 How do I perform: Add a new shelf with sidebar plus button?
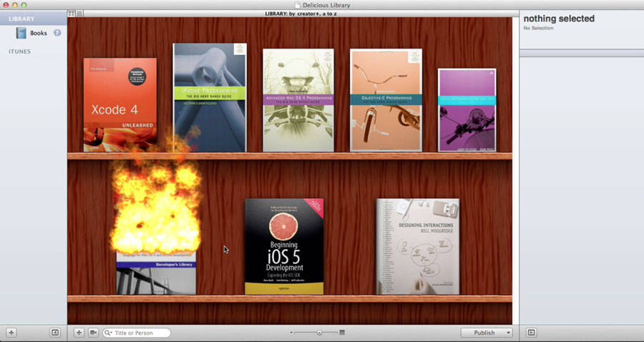click(x=11, y=333)
